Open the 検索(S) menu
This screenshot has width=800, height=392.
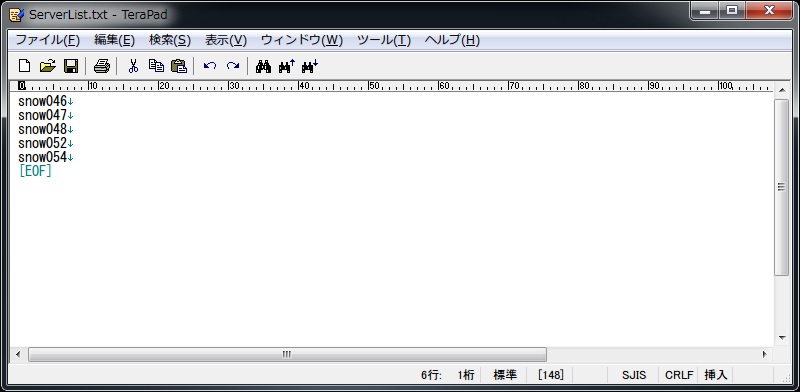click(170, 40)
